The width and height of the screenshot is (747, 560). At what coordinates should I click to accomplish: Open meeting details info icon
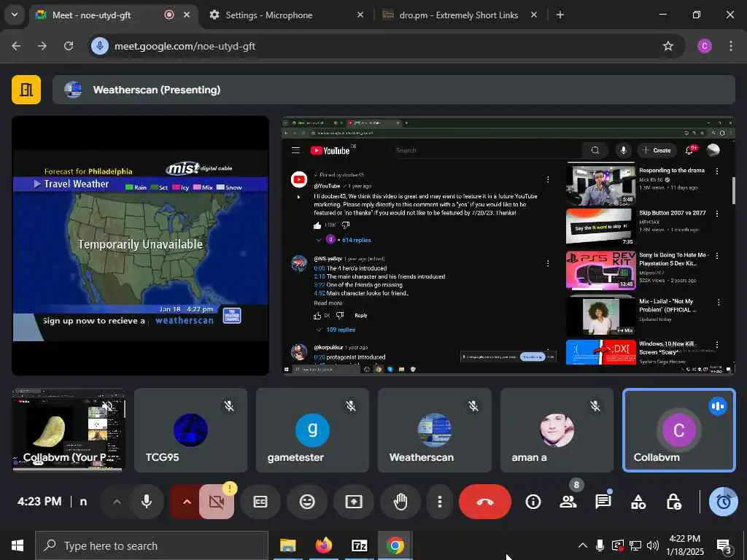[533, 502]
